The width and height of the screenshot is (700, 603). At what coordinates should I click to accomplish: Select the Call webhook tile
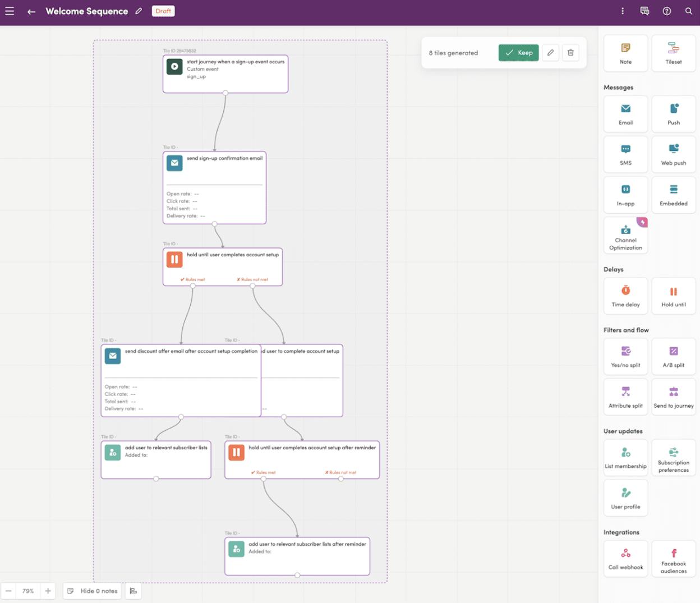coord(625,559)
